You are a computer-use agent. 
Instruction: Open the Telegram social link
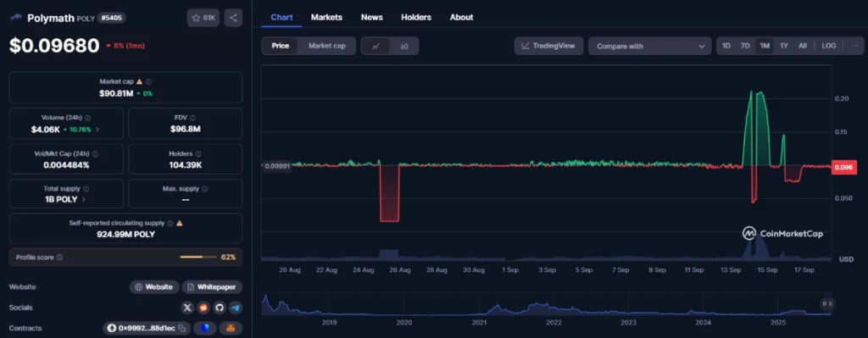pyautogui.click(x=236, y=308)
